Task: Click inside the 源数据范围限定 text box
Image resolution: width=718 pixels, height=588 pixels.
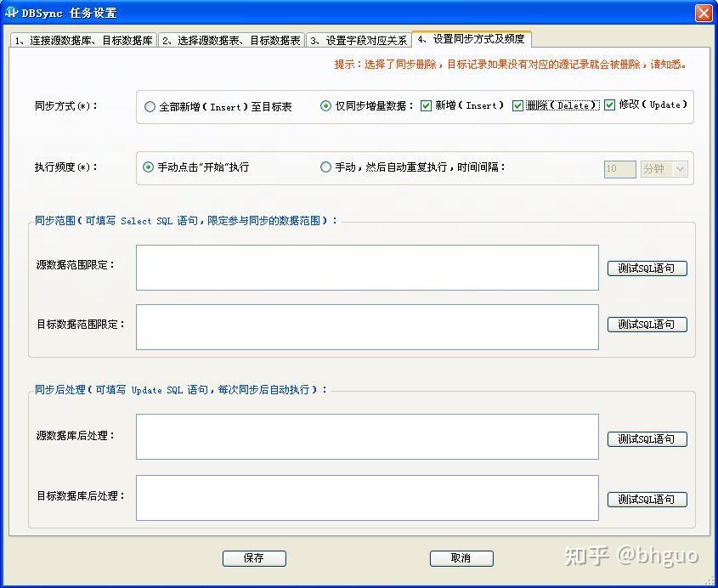Action: tap(365, 267)
